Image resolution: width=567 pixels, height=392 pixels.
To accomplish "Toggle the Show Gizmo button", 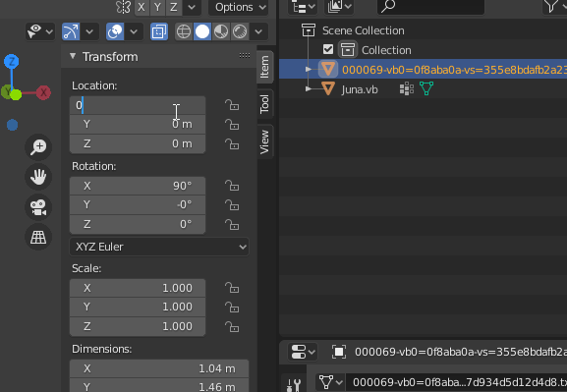I will click(x=71, y=31).
